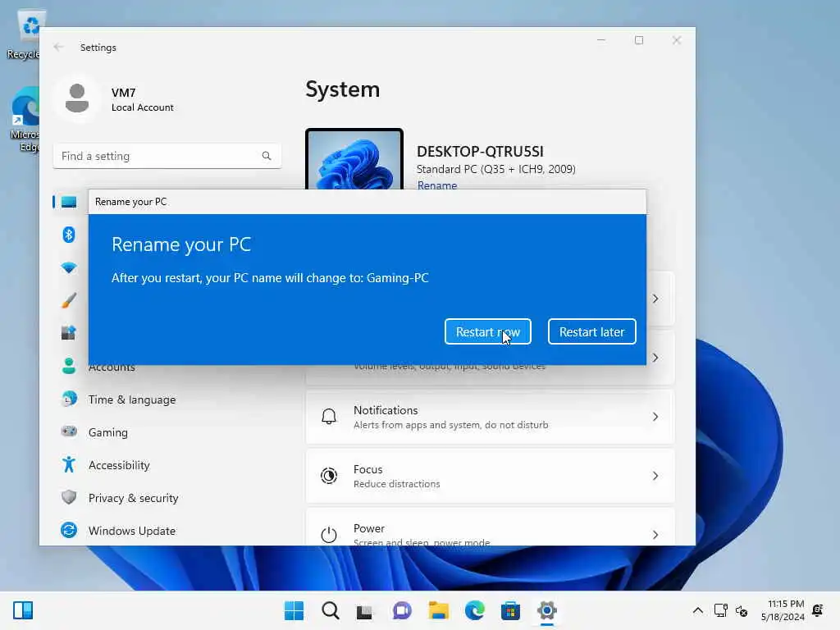Viewport: 840px width, 630px height.
Task: Expand the Focus row chevron
Action: [x=655, y=476]
